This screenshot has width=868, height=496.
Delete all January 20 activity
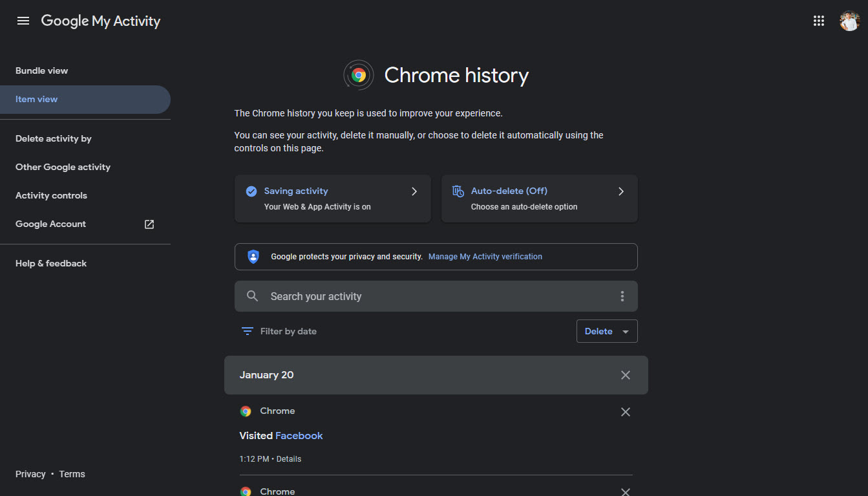tap(625, 375)
